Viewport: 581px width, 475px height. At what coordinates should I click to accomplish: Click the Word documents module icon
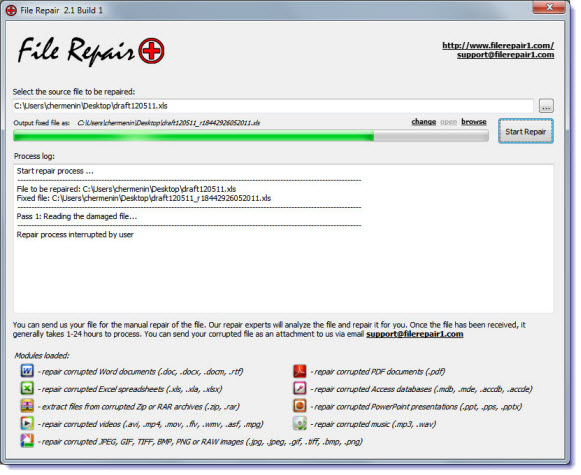point(27,371)
